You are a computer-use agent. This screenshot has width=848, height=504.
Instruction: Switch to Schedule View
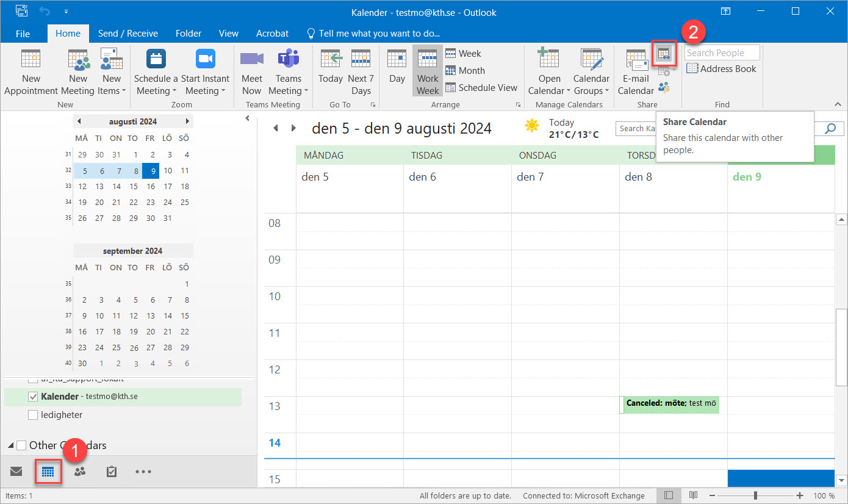pyautogui.click(x=481, y=88)
